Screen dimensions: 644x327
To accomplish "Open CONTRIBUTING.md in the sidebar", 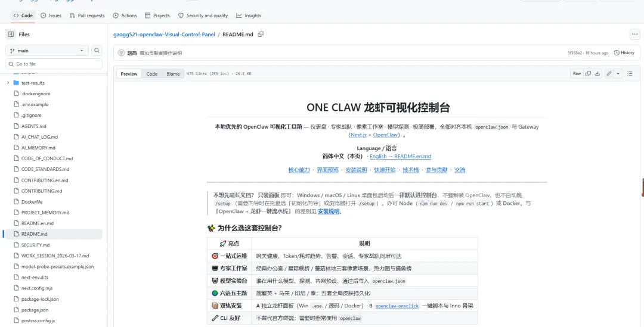I will point(42,191).
